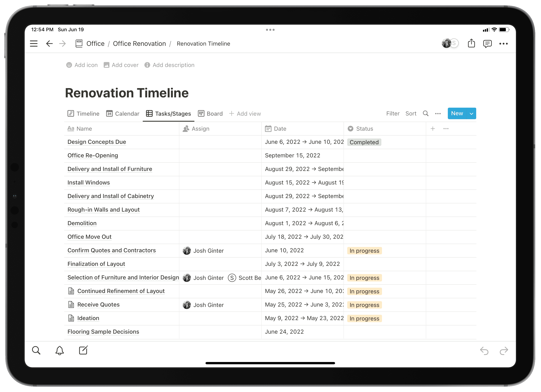
Task: Select the back navigation arrow icon
Action: (49, 43)
